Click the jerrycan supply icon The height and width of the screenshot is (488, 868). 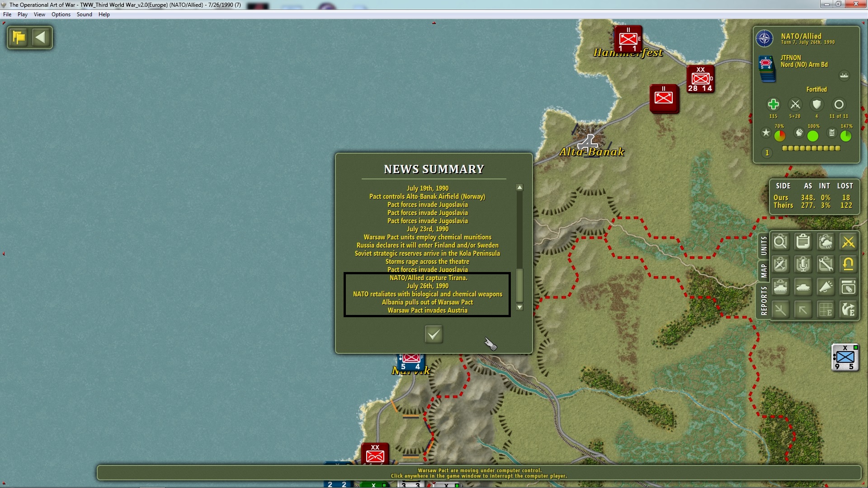coord(832,132)
